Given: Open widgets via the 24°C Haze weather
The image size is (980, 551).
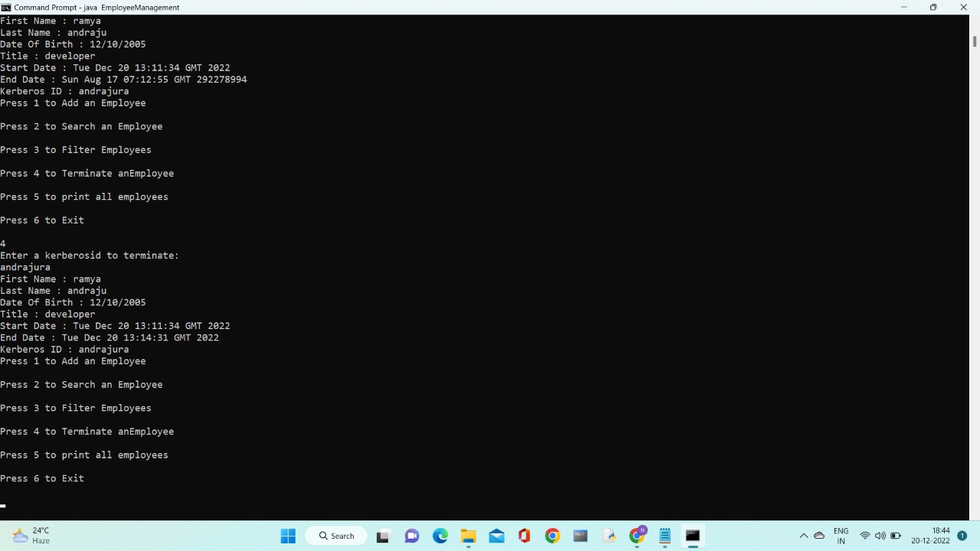Looking at the screenshot, I should click(32, 536).
